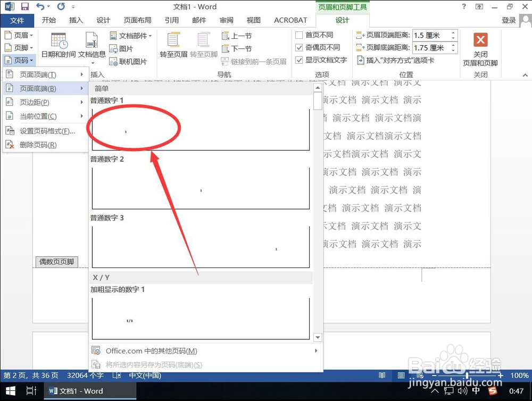Insert alignment tab (插入"对齐方式"选项卡)
The width and height of the screenshot is (532, 401).
[395, 61]
